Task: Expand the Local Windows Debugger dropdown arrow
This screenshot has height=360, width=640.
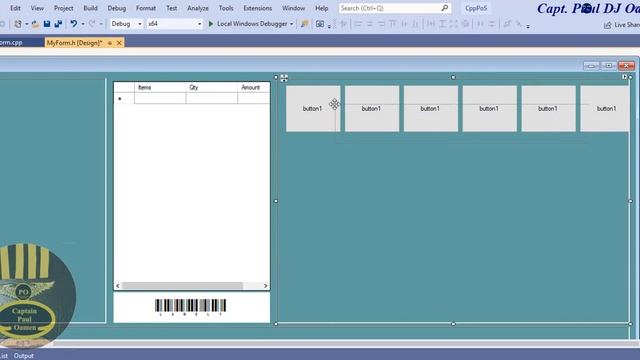Action: click(291, 24)
